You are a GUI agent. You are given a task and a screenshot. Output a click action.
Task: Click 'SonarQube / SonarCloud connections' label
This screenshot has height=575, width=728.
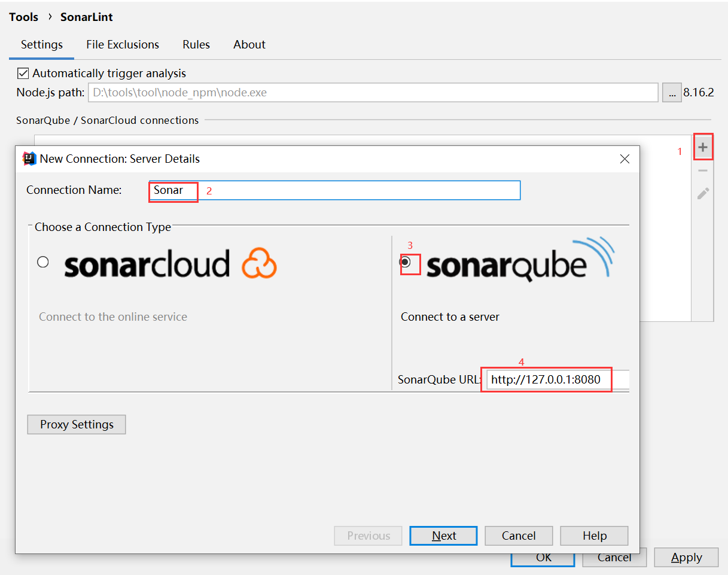coord(108,120)
